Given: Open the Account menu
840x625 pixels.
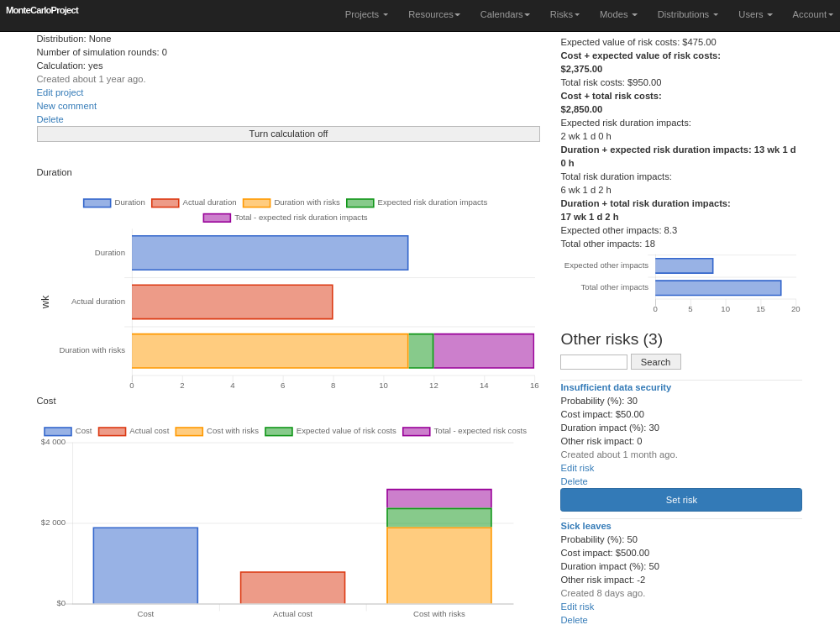Looking at the screenshot, I should click(x=812, y=14).
